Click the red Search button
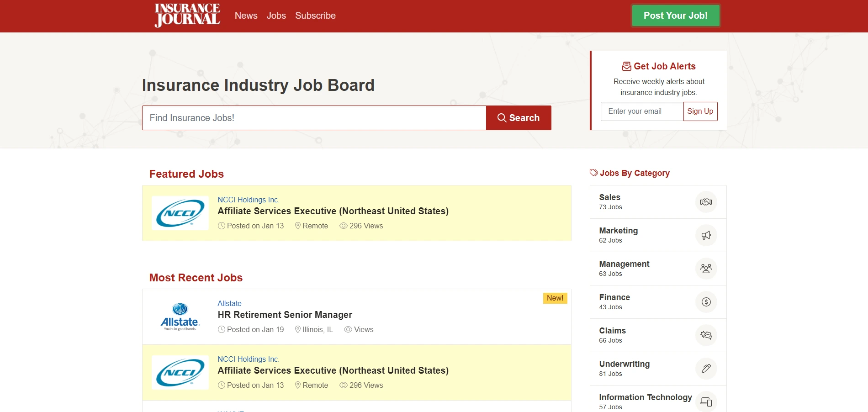868x412 pixels. coord(519,118)
